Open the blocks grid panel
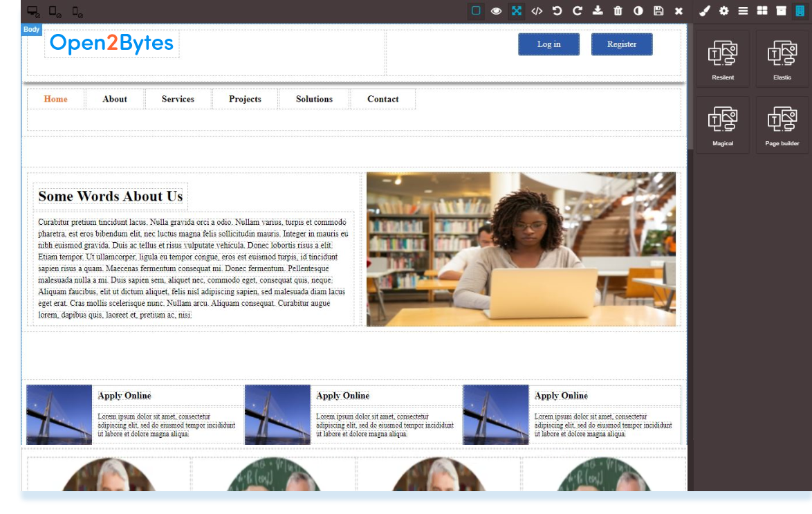This screenshot has width=812, height=514. (x=762, y=11)
